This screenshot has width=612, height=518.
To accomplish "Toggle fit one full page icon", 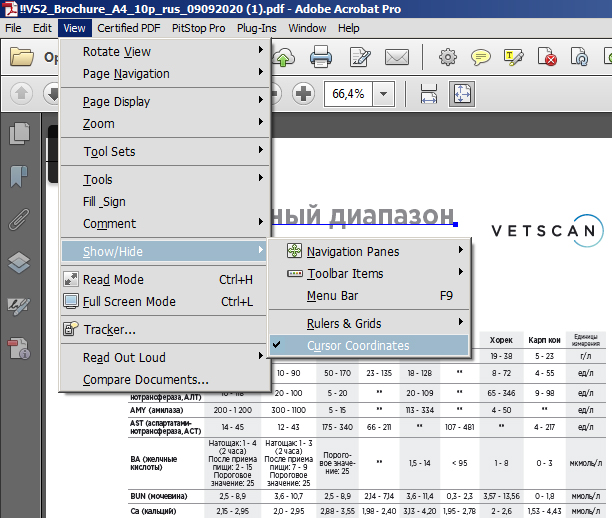I will point(462,94).
